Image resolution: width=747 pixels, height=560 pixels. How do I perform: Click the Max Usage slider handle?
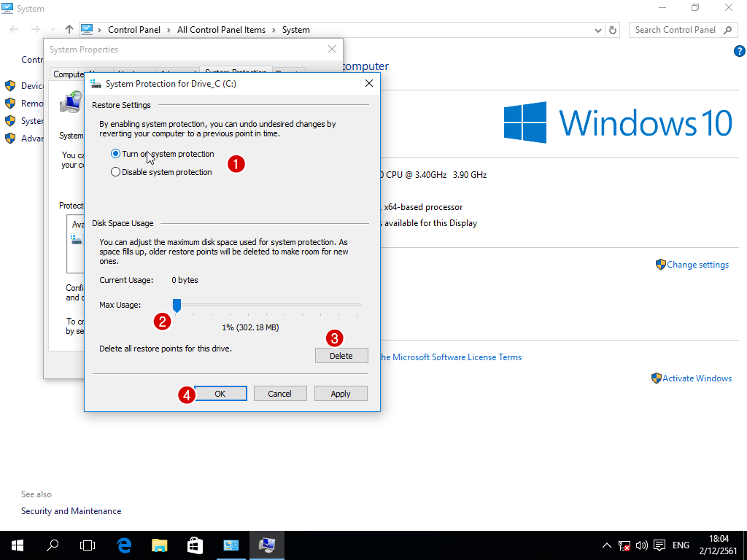[x=177, y=305]
